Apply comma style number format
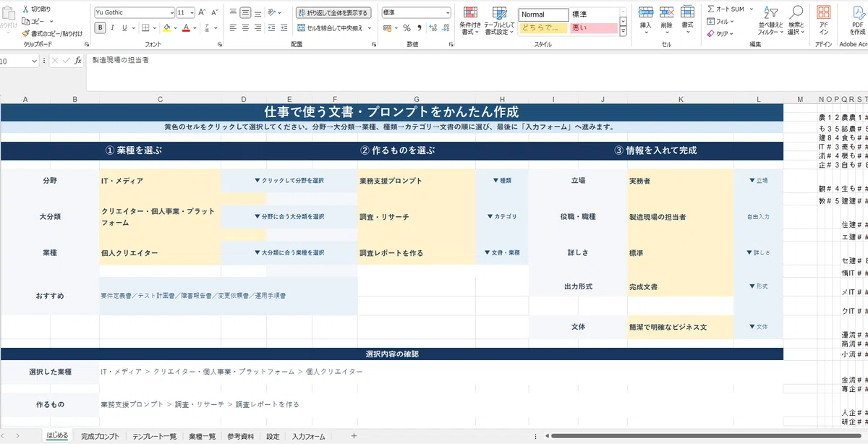Viewport: 868px width, 444px height. click(x=419, y=27)
